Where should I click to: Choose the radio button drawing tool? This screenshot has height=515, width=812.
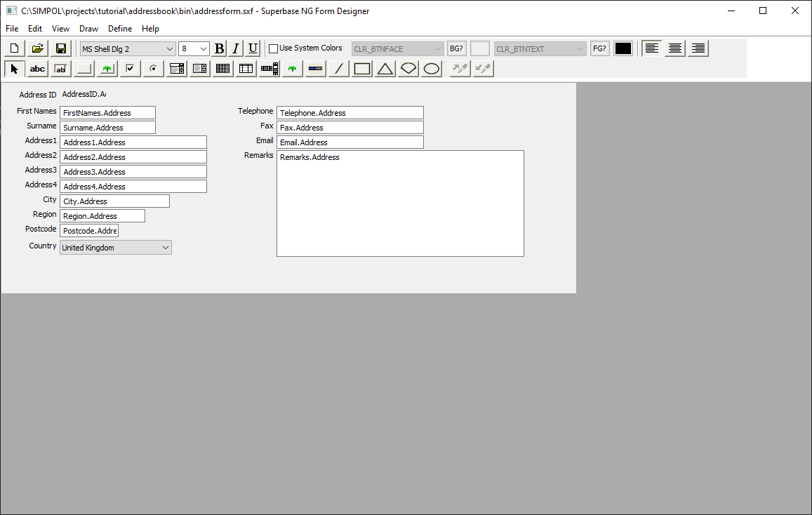(x=152, y=68)
